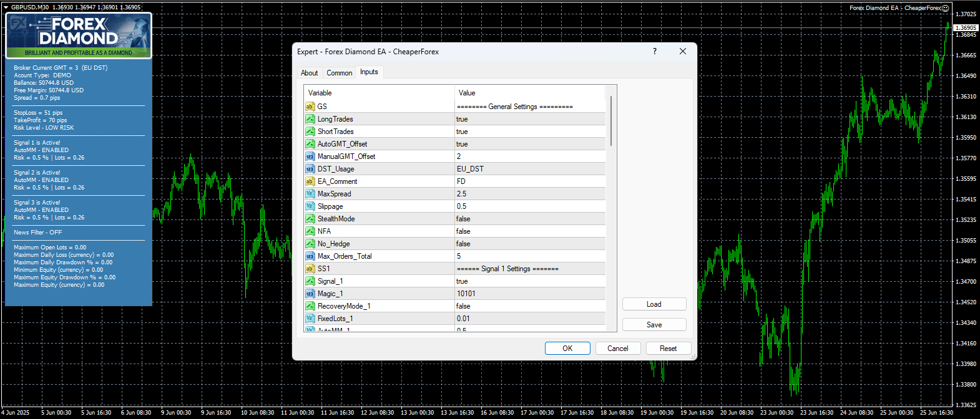Image resolution: width=980 pixels, height=419 pixels.
Task: Click the Slippage double icon
Action: point(310,206)
